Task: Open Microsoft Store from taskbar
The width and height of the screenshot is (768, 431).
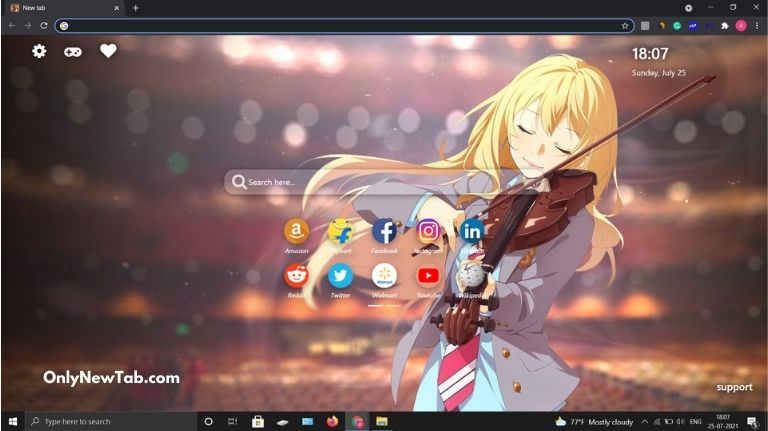Action: pos(258,421)
